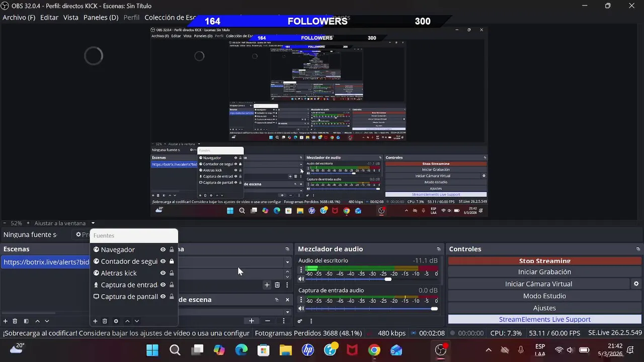Configure virtual camera gear icon
Viewport: 644px width, 362px height.
pos(636,284)
